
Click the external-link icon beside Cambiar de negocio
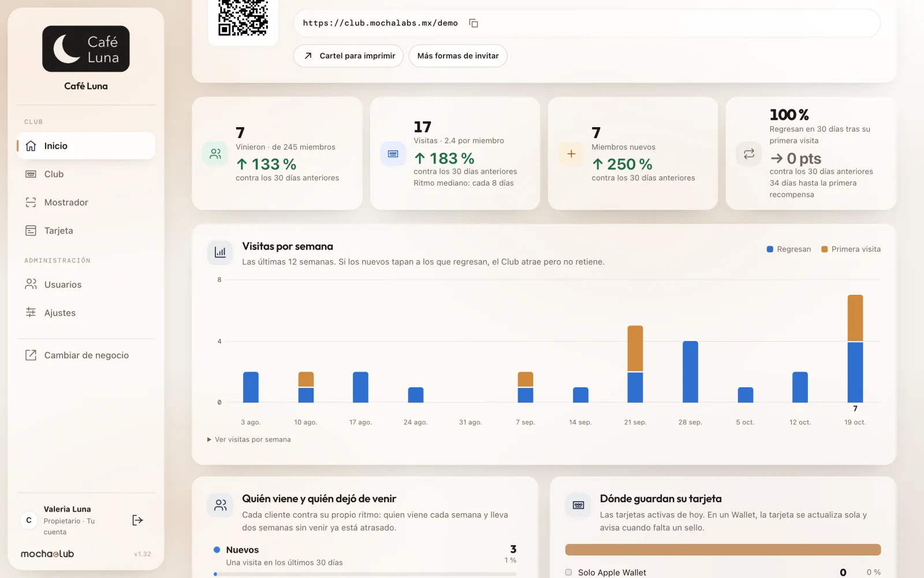pyautogui.click(x=31, y=355)
